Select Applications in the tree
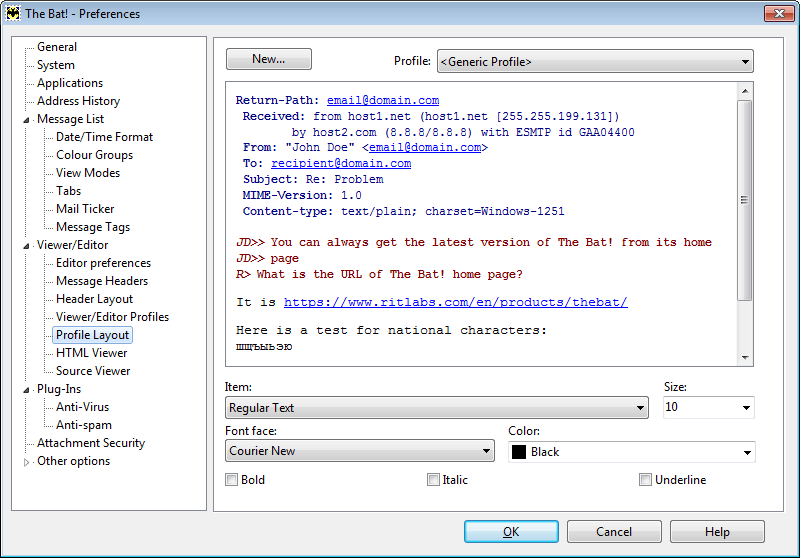Viewport: 800px width, 558px height. pyautogui.click(x=70, y=83)
